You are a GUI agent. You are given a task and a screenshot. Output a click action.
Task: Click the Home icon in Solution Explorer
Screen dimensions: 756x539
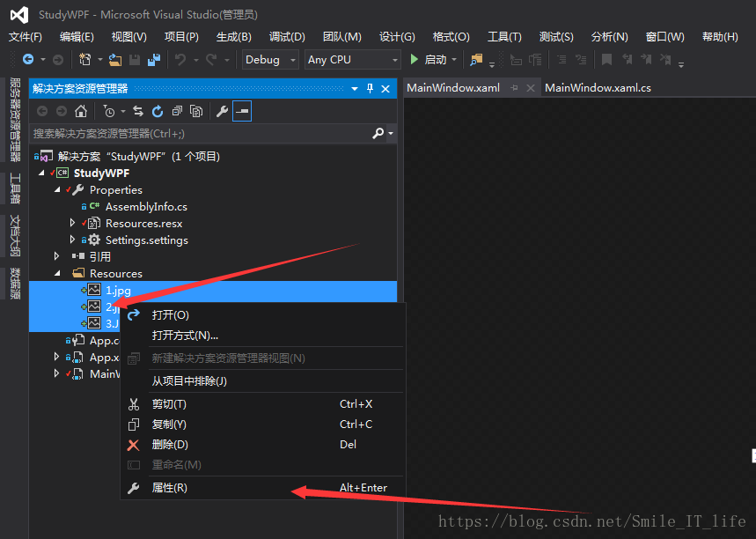pos(81,112)
